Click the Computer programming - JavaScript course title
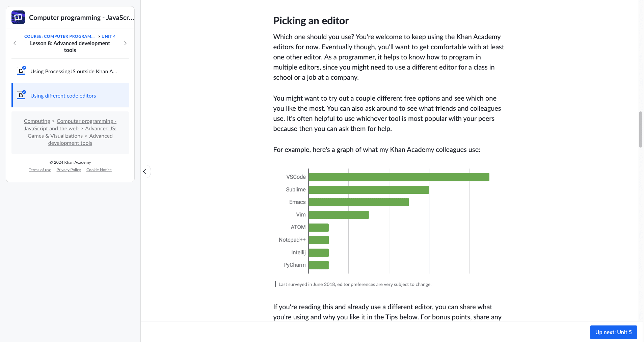The width and height of the screenshot is (644, 342). point(81,18)
